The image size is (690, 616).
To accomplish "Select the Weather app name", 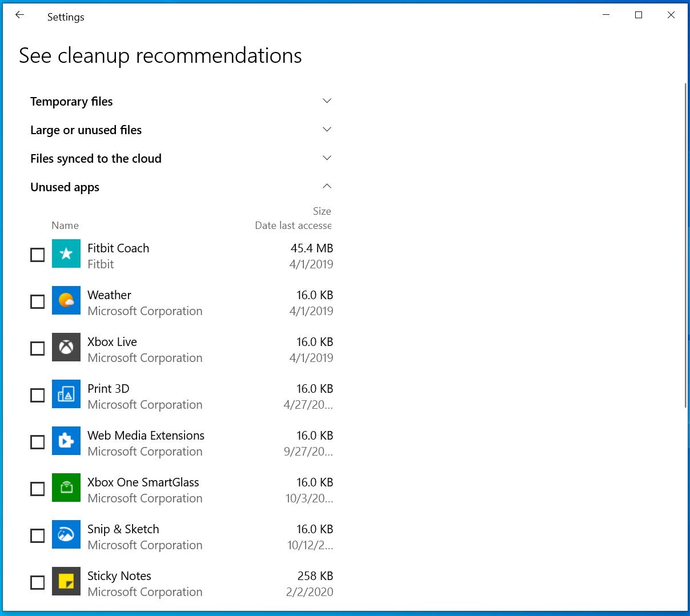I will 109,295.
